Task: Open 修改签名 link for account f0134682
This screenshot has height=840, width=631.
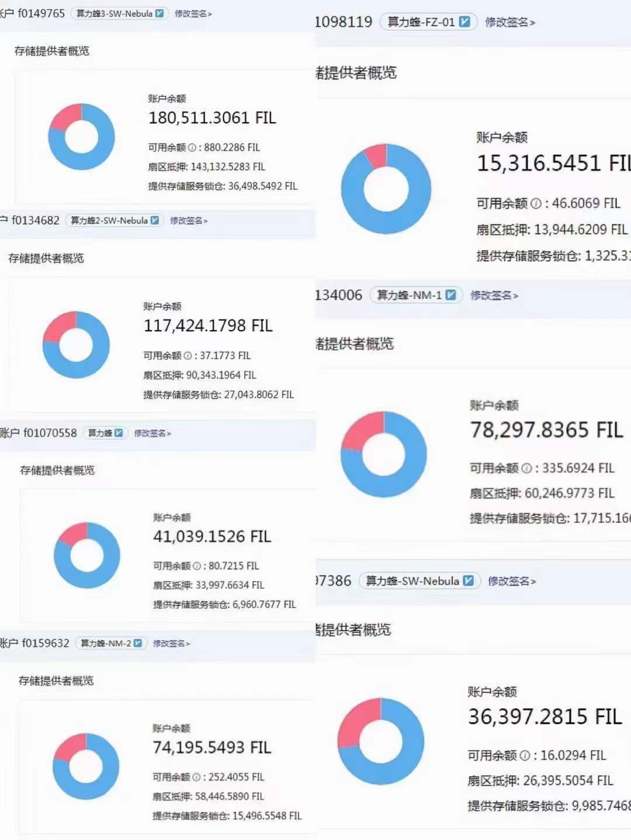Action: coord(189,220)
